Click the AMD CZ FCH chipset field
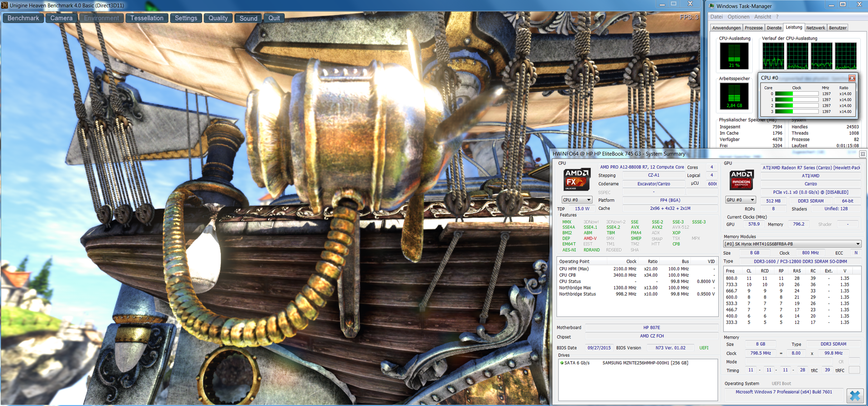Image resolution: width=868 pixels, height=406 pixels. [651, 336]
